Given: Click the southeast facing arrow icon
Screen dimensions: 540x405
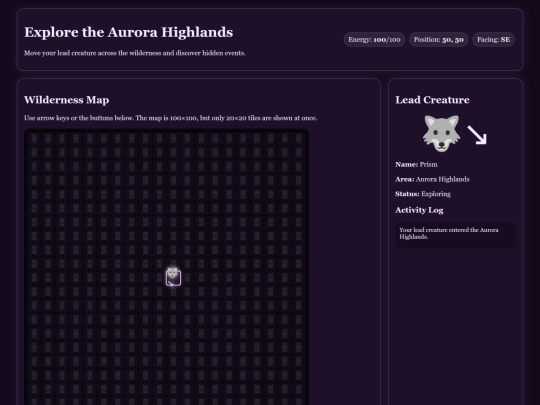Looking at the screenshot, I should (x=477, y=135).
